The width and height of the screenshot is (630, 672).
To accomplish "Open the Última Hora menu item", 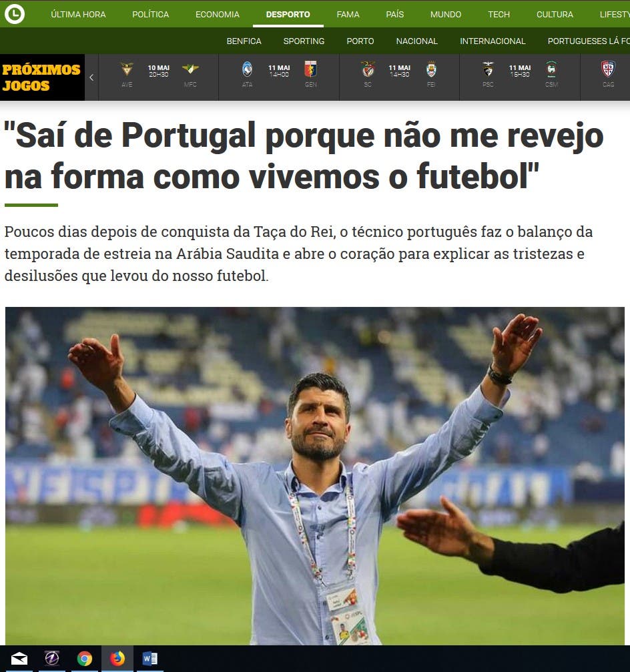I will point(78,14).
